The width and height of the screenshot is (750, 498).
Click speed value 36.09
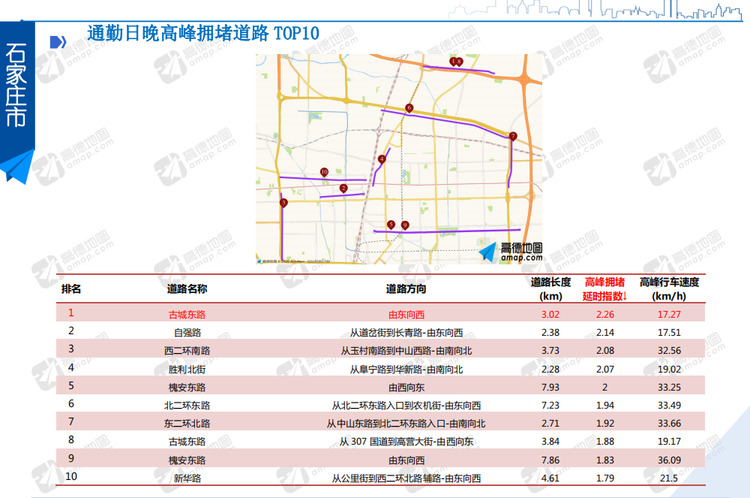point(669,460)
